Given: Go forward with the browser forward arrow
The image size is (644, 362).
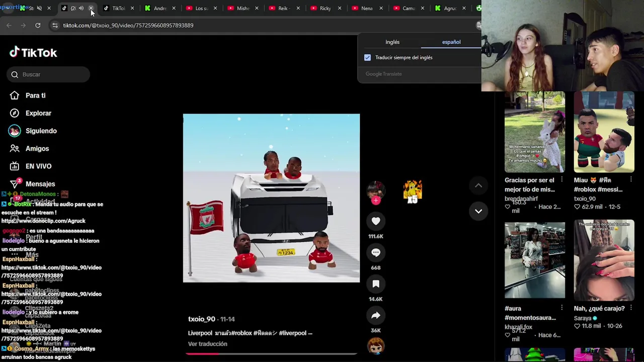Looking at the screenshot, I should pos(23,25).
